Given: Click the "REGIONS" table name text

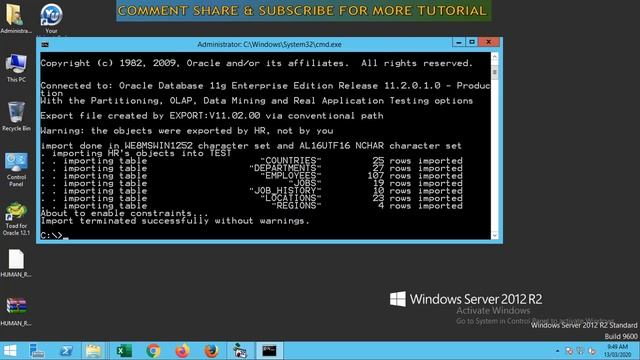Looking at the screenshot, I should pyautogui.click(x=296, y=206).
